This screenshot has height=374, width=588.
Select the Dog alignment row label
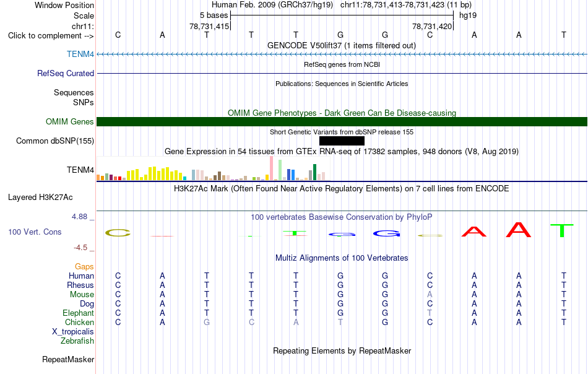point(87,304)
